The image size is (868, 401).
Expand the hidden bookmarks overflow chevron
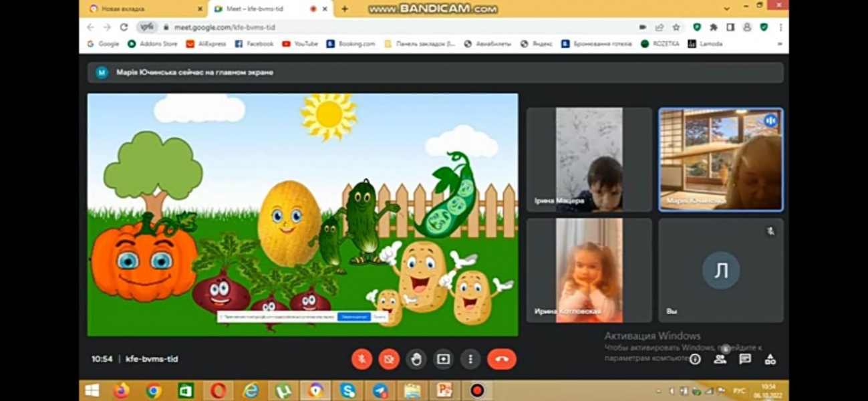[x=779, y=43]
